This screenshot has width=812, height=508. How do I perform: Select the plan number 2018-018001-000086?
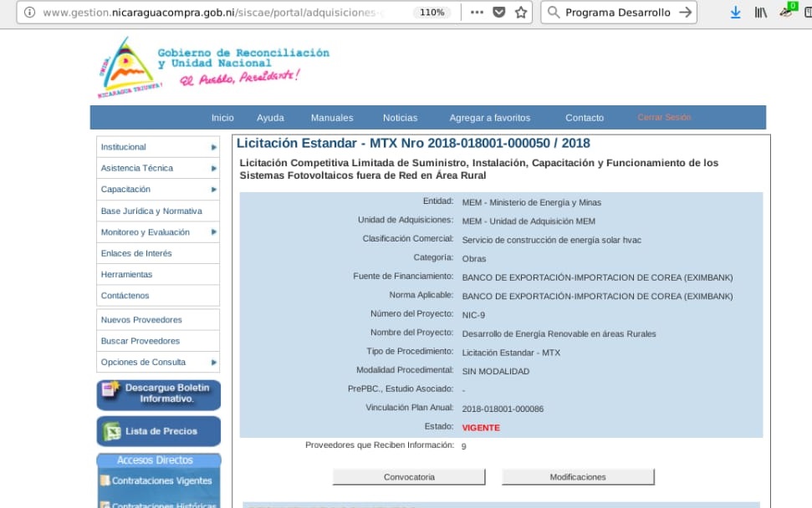click(x=503, y=409)
